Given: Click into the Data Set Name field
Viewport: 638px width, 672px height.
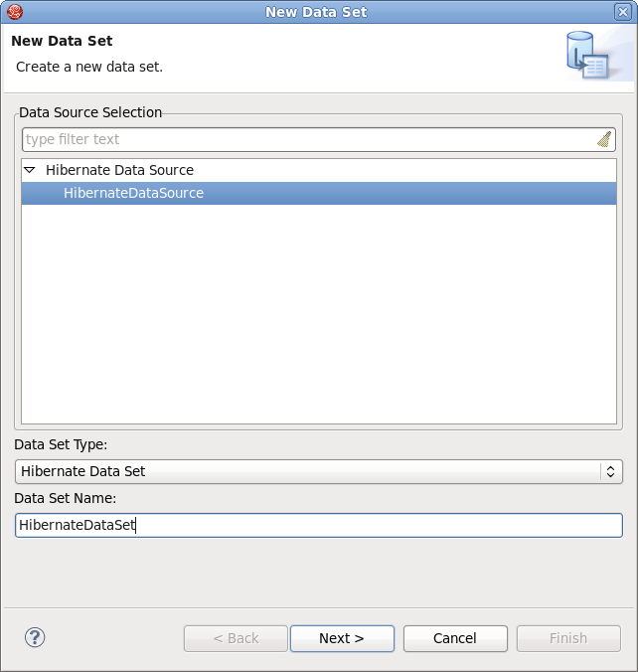Looking at the screenshot, I should click(x=319, y=525).
